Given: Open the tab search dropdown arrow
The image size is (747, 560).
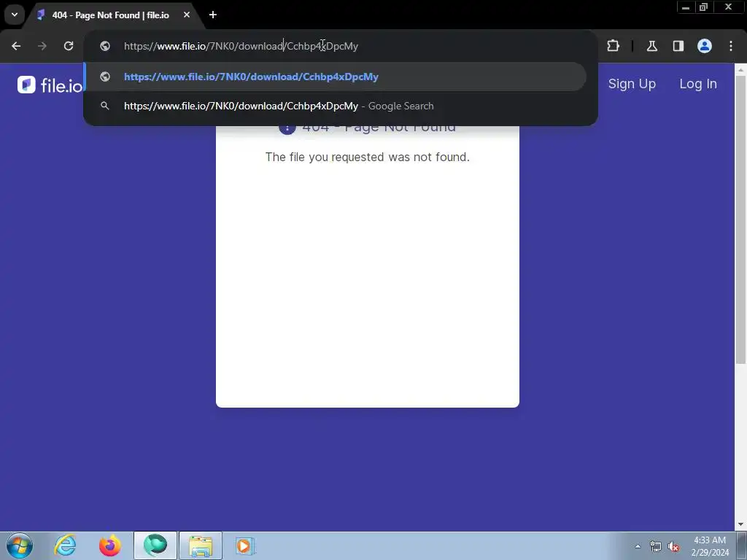Looking at the screenshot, I should click(x=15, y=15).
